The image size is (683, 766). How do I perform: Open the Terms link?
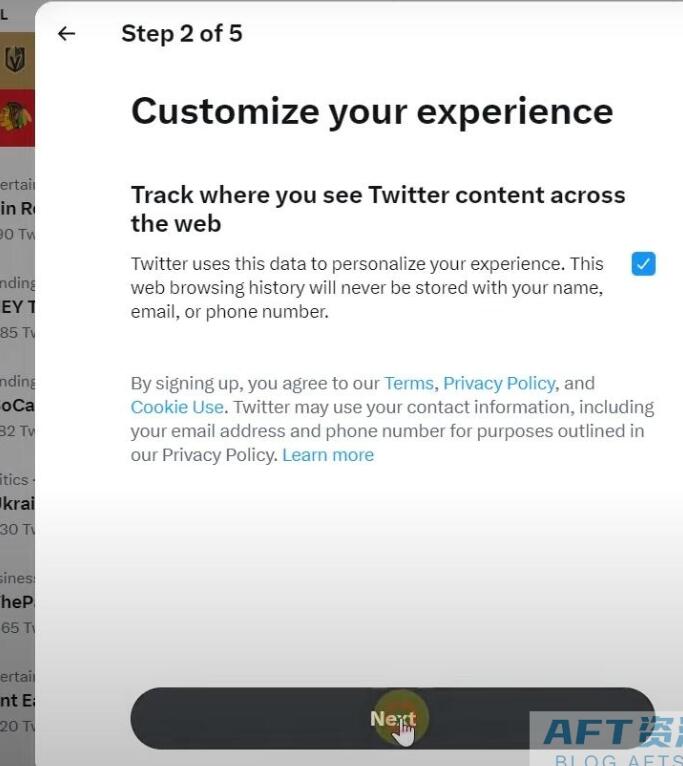click(x=408, y=383)
